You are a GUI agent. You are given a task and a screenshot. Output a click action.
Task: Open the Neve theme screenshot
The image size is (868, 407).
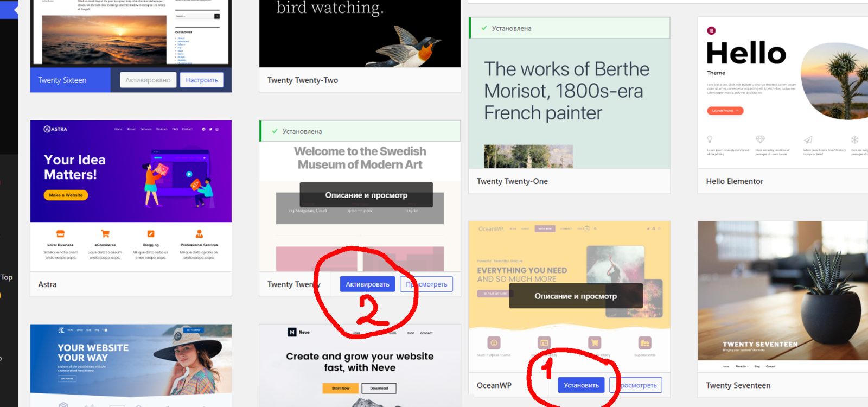click(x=360, y=366)
